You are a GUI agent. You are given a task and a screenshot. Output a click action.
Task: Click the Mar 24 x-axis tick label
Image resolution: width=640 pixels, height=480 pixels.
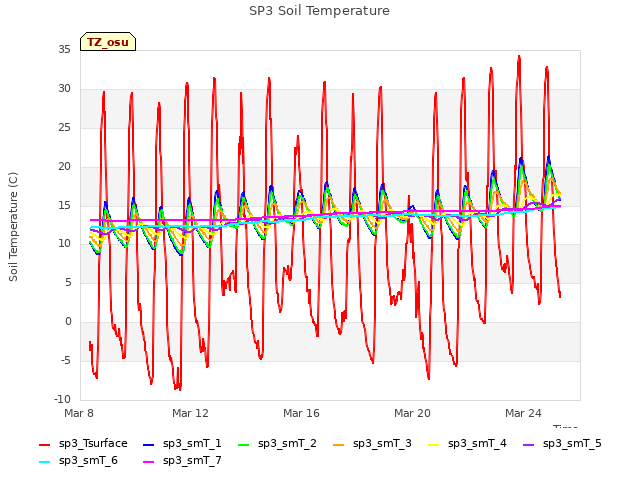[x=523, y=413]
